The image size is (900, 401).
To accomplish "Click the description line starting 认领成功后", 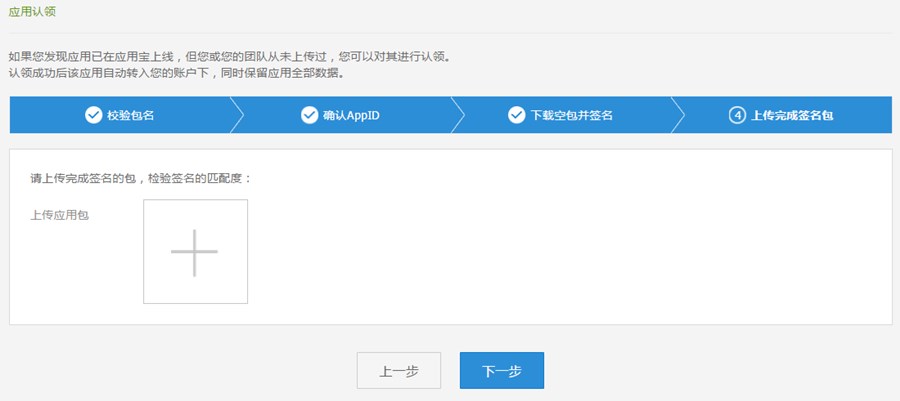I will coord(177,73).
